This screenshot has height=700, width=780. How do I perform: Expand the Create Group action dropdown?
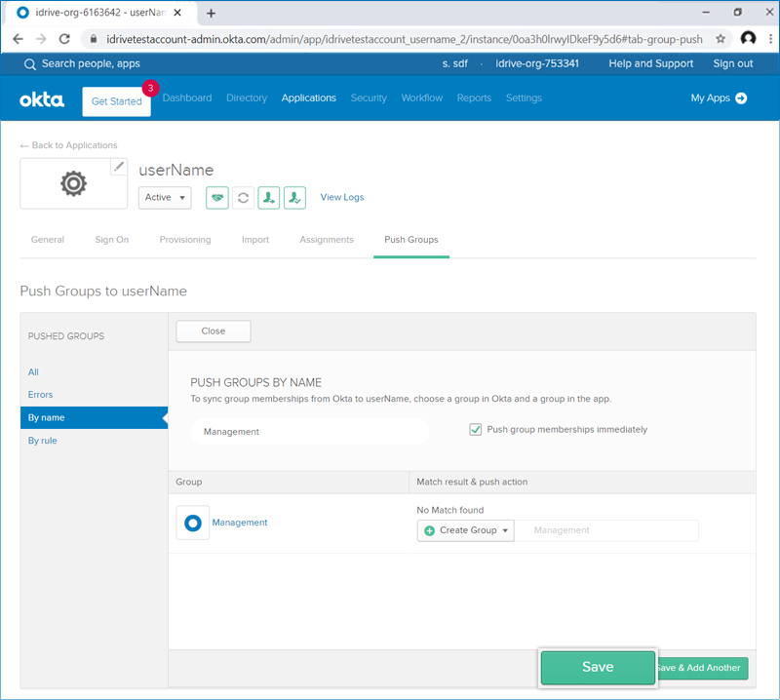tap(466, 530)
